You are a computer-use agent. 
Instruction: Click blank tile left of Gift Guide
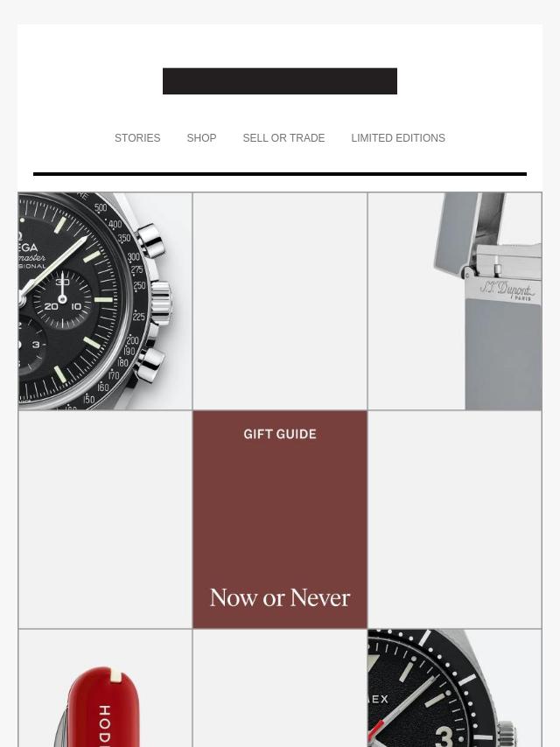click(x=105, y=520)
